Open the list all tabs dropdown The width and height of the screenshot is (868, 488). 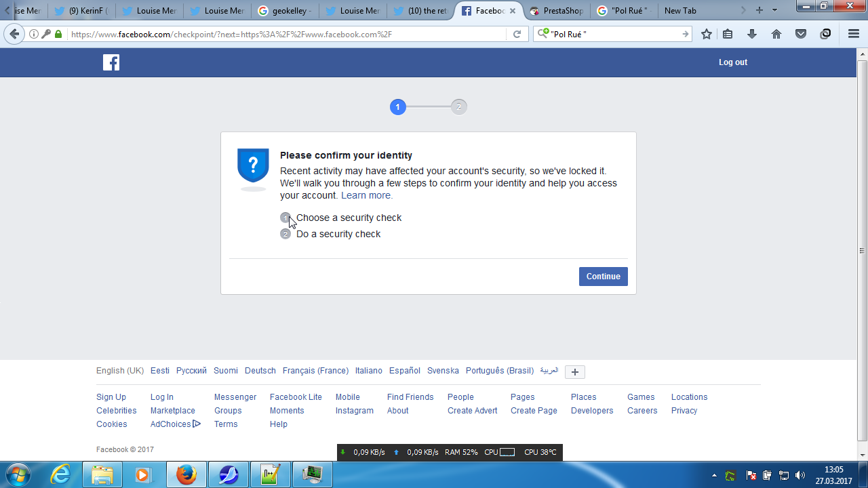click(x=774, y=10)
